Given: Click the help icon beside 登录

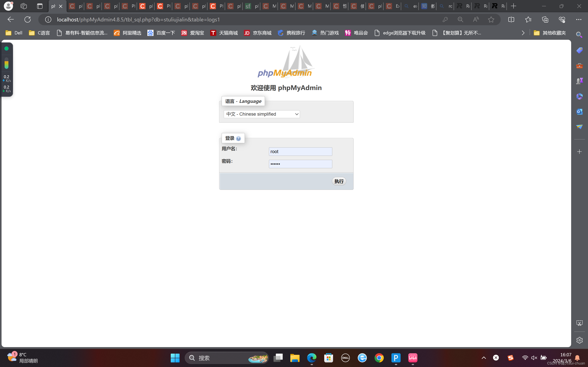Looking at the screenshot, I should point(239,138).
